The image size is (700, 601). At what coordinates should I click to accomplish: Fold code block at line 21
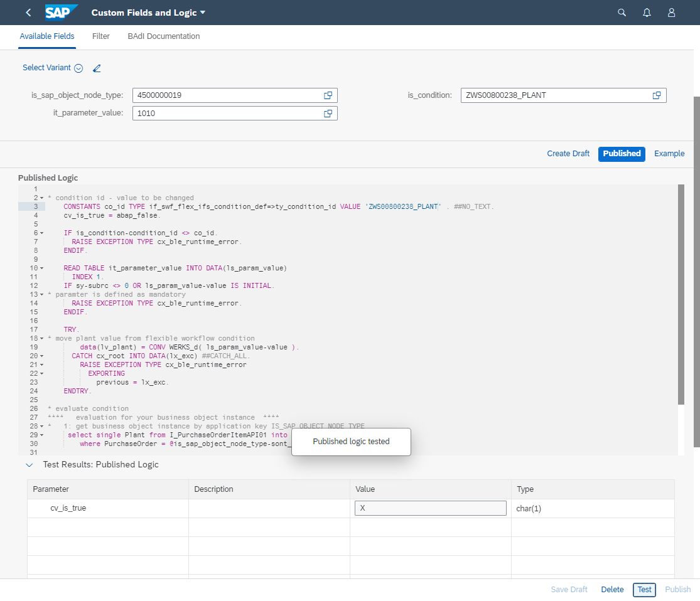pos(42,364)
